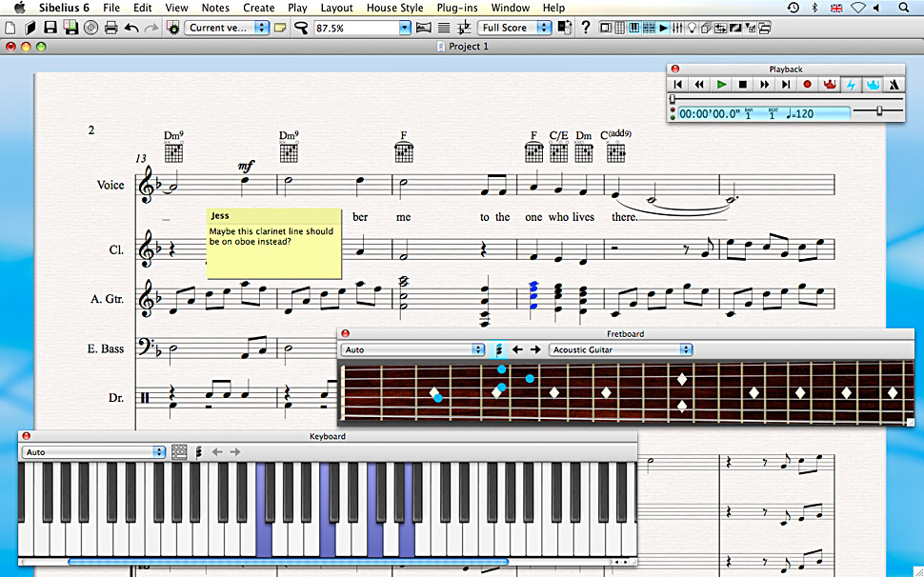Toggle the blue Live Tempo conductor icon
924x577 pixels.
pos(873,85)
